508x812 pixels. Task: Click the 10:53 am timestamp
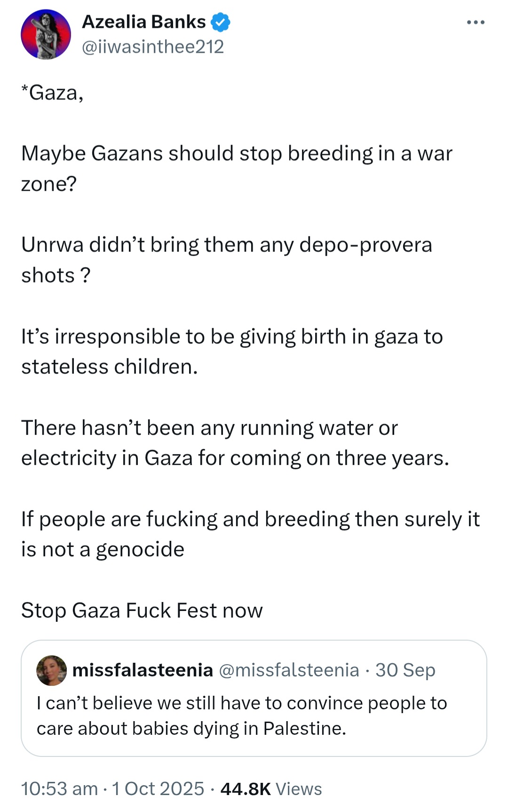(x=59, y=788)
